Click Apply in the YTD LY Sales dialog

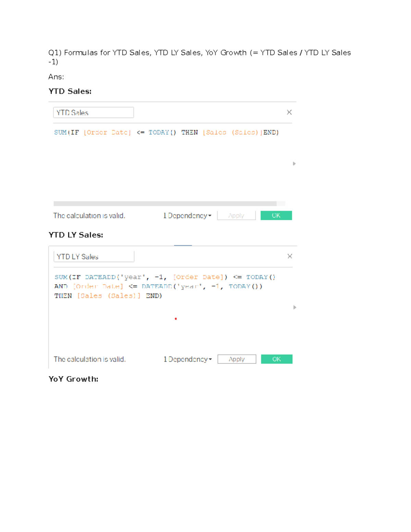pos(237,359)
